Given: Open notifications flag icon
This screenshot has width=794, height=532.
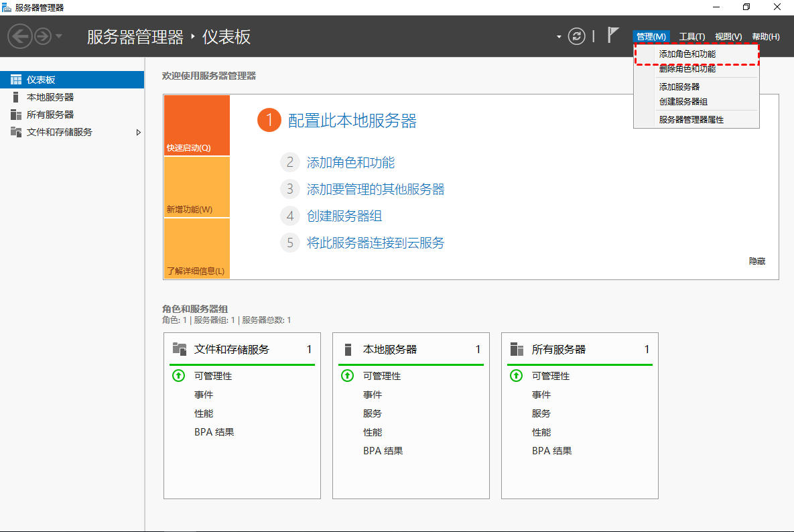Looking at the screenshot, I should tap(612, 36).
